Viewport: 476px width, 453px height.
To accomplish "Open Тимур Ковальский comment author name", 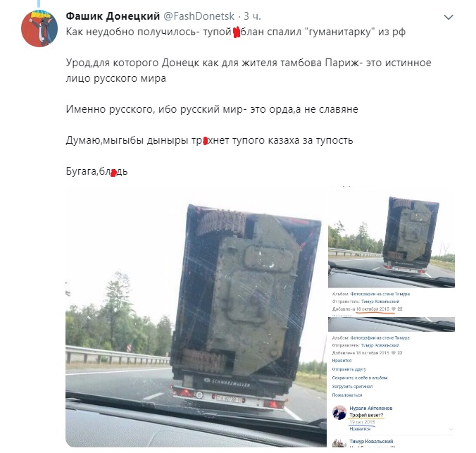I will point(371,441).
